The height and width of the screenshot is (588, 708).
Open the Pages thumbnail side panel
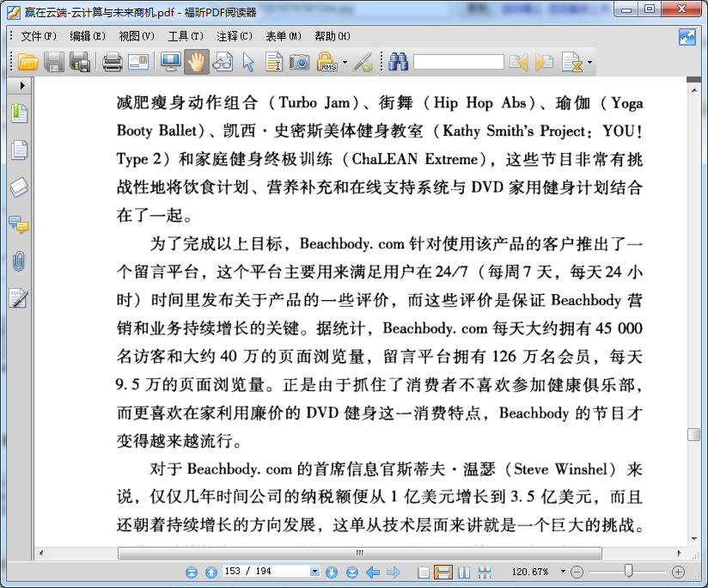pos(20,150)
